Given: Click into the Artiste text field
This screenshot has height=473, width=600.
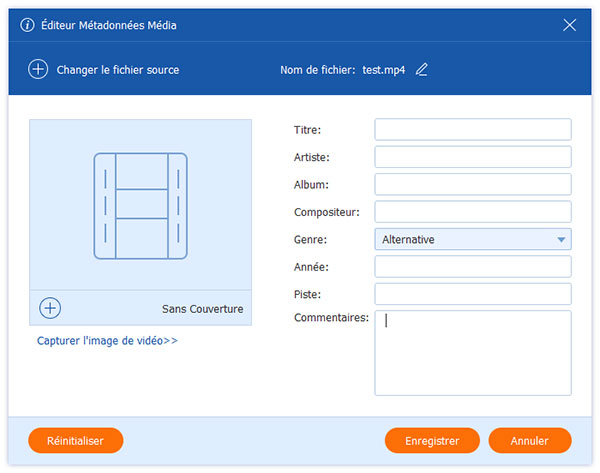Looking at the screenshot, I should [473, 157].
